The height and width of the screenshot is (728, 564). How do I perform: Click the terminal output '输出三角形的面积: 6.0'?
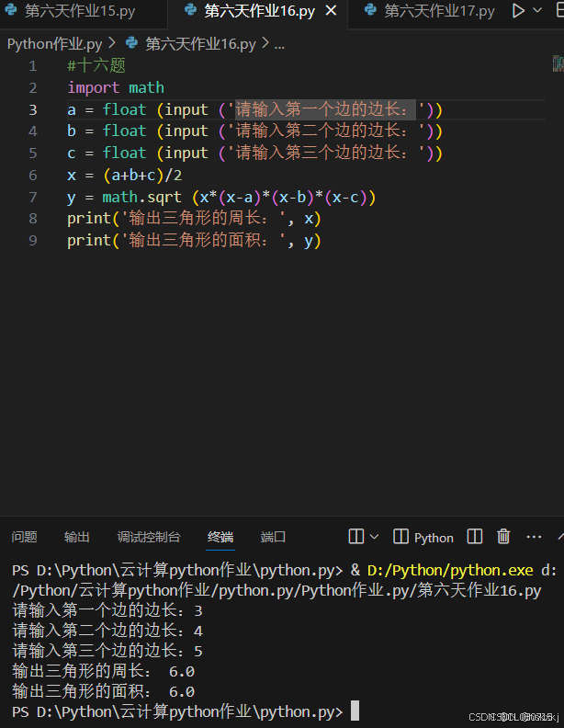point(104,692)
